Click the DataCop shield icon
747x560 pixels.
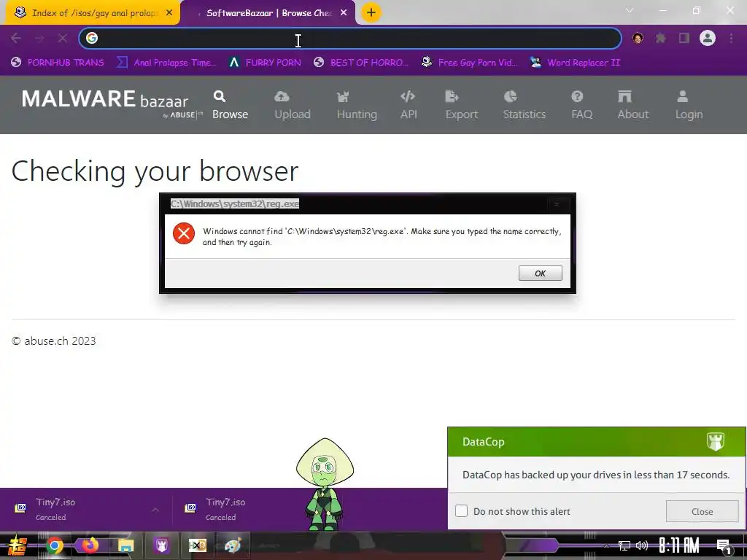715,441
